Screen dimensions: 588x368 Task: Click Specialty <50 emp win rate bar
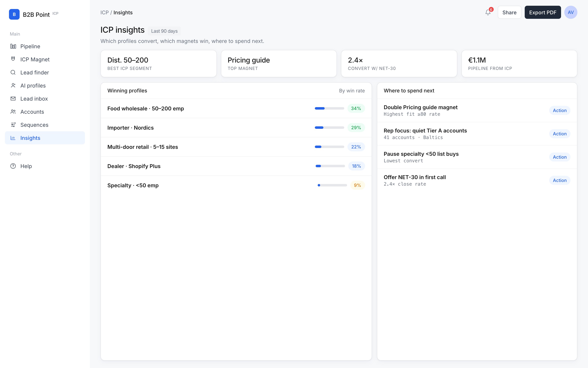click(x=332, y=185)
